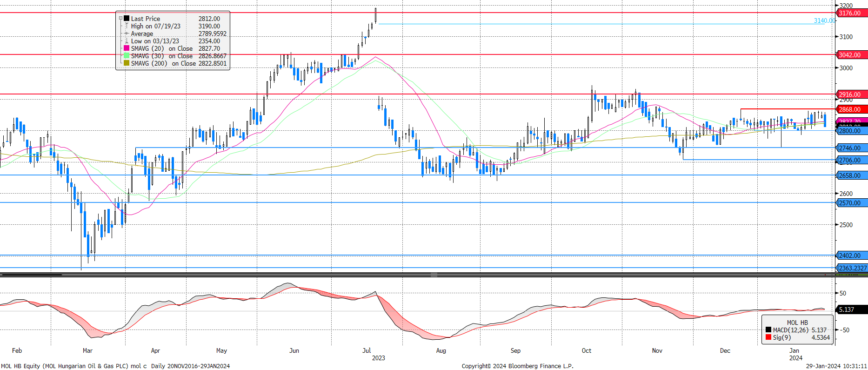The height and width of the screenshot is (370, 868).
Task: Click the 'Sep' label on time axis
Action: (515, 350)
